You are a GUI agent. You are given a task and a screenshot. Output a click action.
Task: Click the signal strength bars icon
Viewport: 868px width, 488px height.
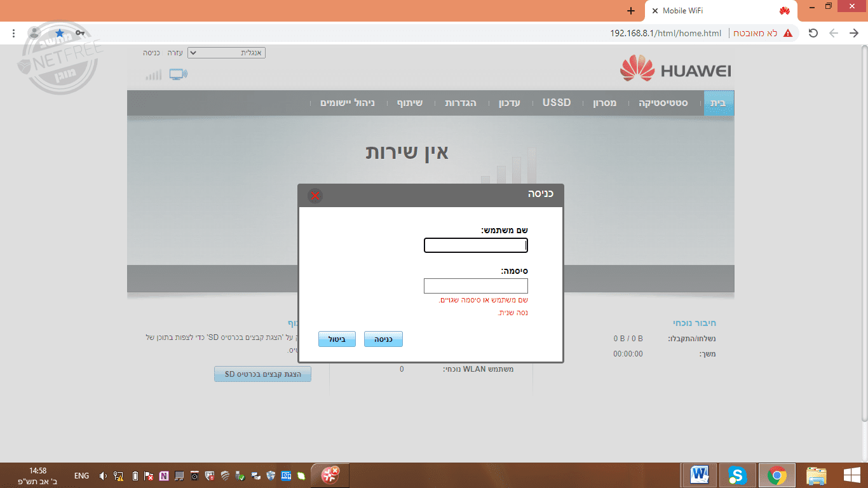153,74
